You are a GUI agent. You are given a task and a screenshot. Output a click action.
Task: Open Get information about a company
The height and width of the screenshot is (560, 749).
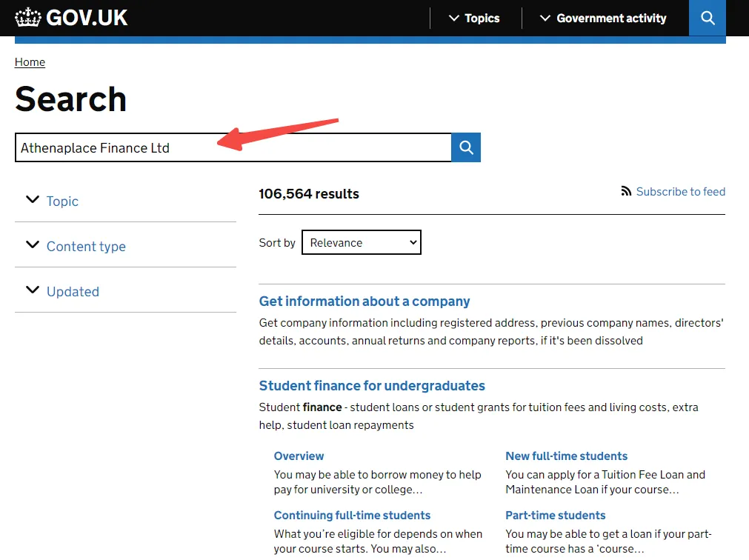click(x=364, y=301)
